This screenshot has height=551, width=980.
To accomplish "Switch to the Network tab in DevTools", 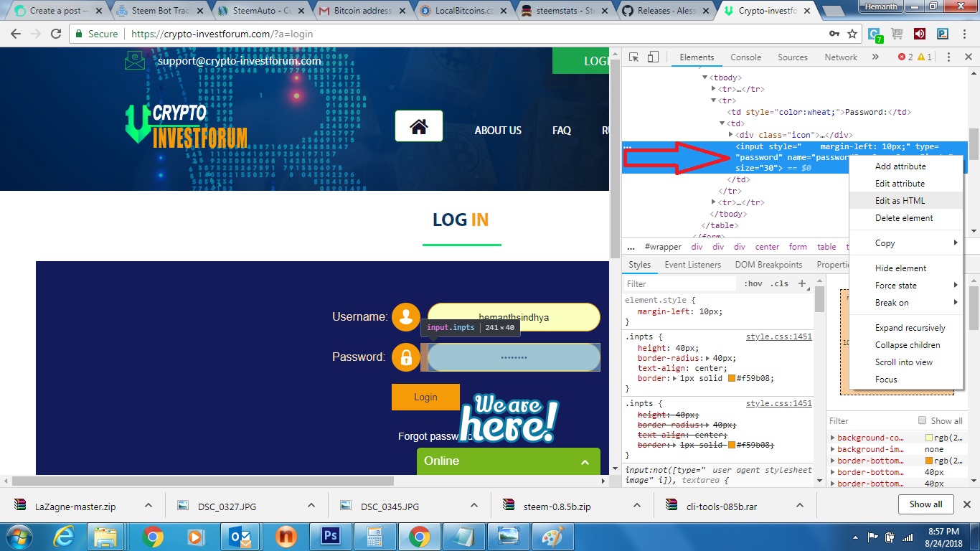I will pyautogui.click(x=841, y=57).
